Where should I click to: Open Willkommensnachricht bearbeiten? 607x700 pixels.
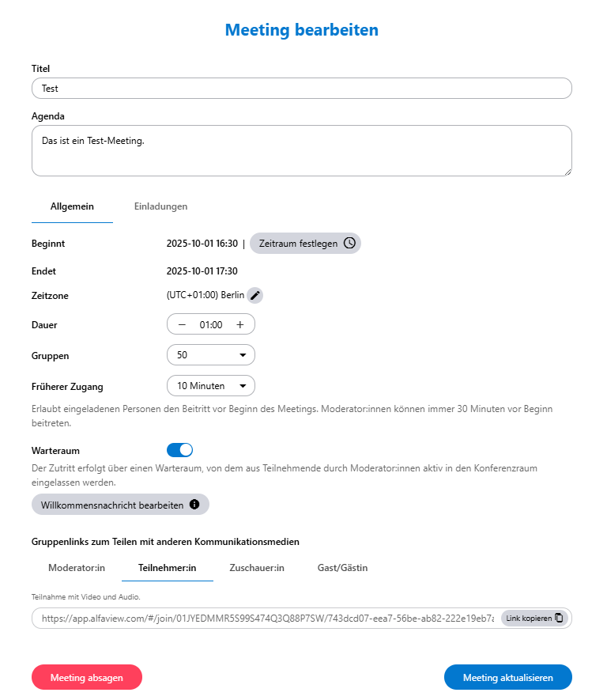(111, 505)
